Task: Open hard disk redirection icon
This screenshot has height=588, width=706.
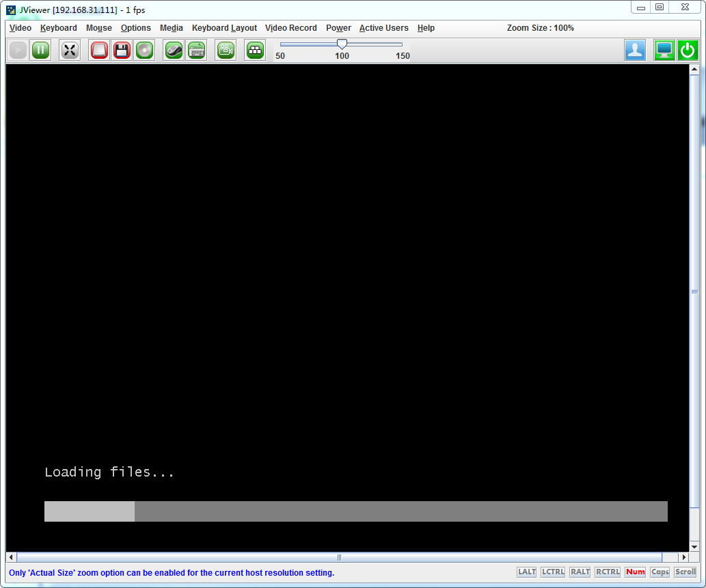Action: (x=100, y=50)
